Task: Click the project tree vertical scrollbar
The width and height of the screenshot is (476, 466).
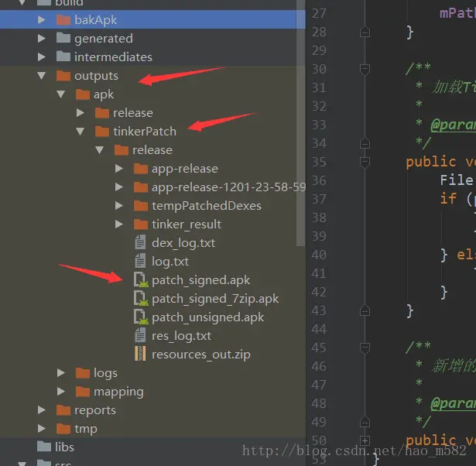Action: [300, 123]
